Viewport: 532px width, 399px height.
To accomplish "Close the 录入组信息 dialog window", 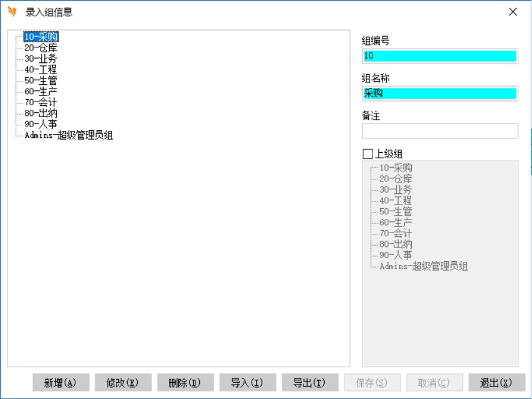I will point(513,12).
